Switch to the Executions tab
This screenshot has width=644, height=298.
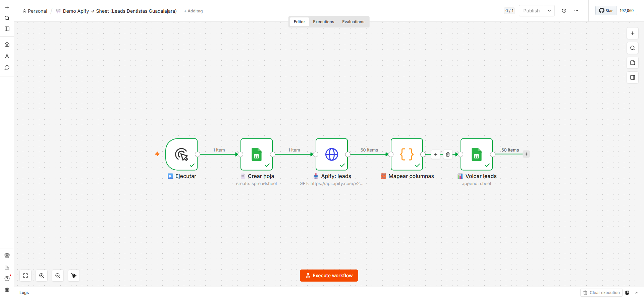(323, 22)
